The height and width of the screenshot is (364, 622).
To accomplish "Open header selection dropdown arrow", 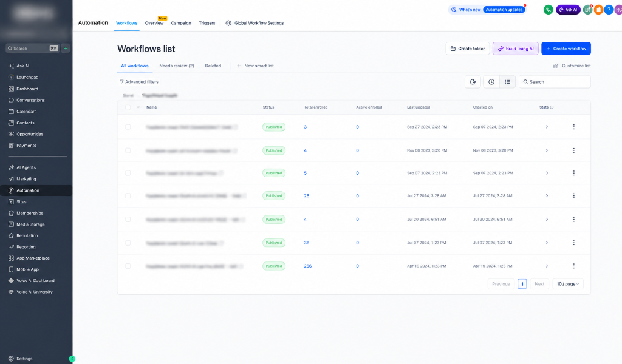I will [x=138, y=107].
